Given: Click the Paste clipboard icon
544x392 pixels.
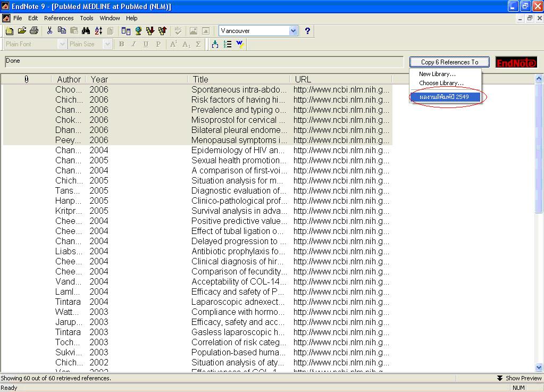Looking at the screenshot, I should pos(74,31).
